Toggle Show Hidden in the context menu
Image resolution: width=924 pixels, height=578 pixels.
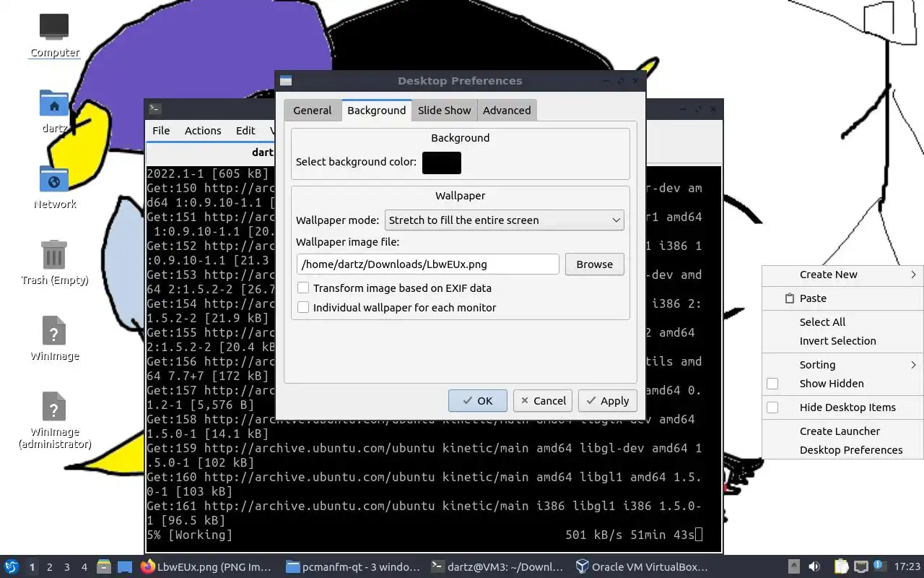(772, 384)
